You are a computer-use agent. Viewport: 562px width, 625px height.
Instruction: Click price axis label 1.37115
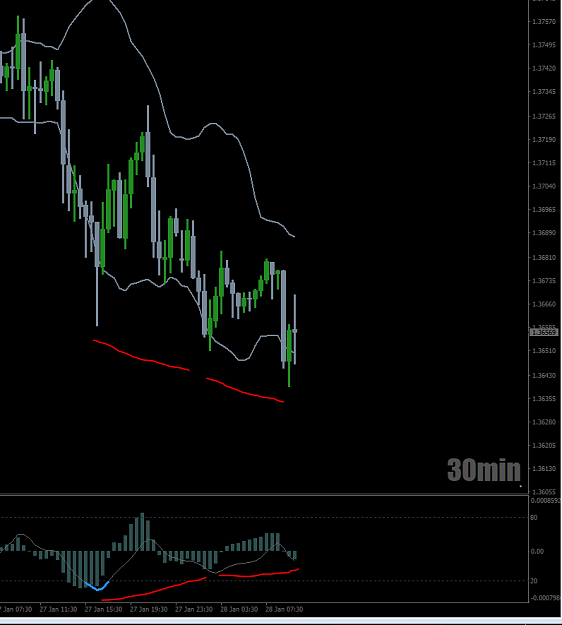(544, 163)
